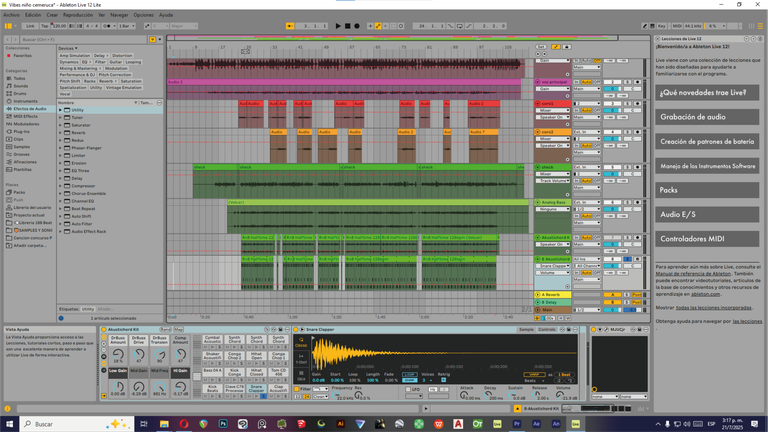Solo the coro1 track
Screen dimensions: 768x432
627,104
